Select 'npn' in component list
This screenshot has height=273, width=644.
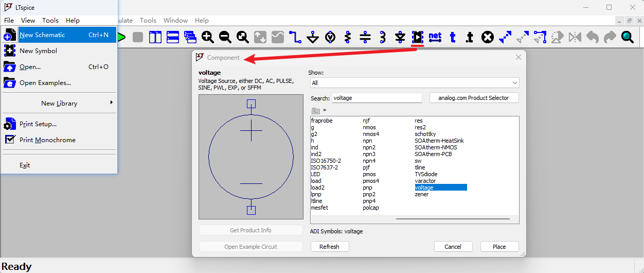coord(367,141)
